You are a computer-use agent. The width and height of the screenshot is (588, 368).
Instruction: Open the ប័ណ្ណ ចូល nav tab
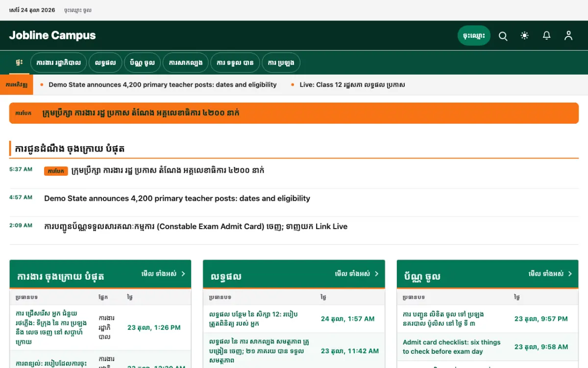(x=142, y=63)
